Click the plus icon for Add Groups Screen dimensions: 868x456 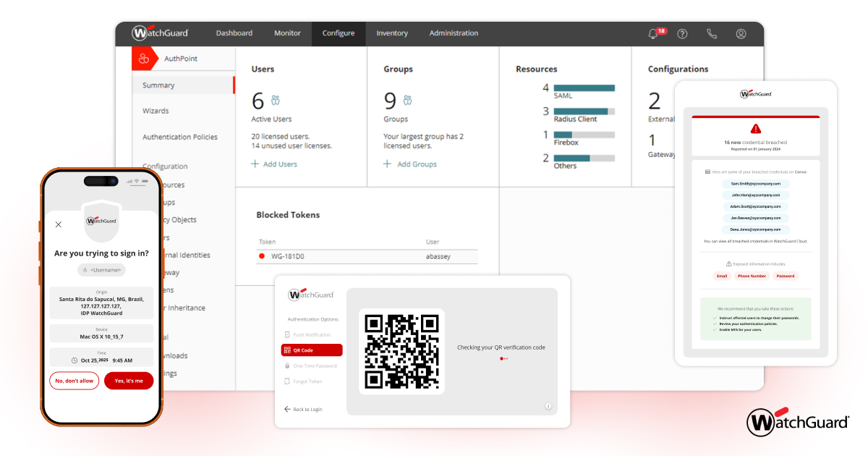(387, 164)
